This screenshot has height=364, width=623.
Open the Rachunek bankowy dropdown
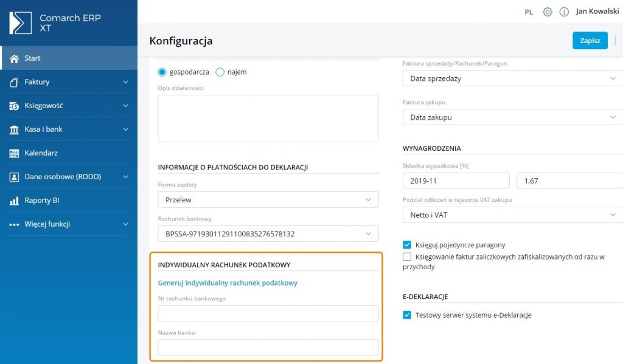click(x=268, y=233)
